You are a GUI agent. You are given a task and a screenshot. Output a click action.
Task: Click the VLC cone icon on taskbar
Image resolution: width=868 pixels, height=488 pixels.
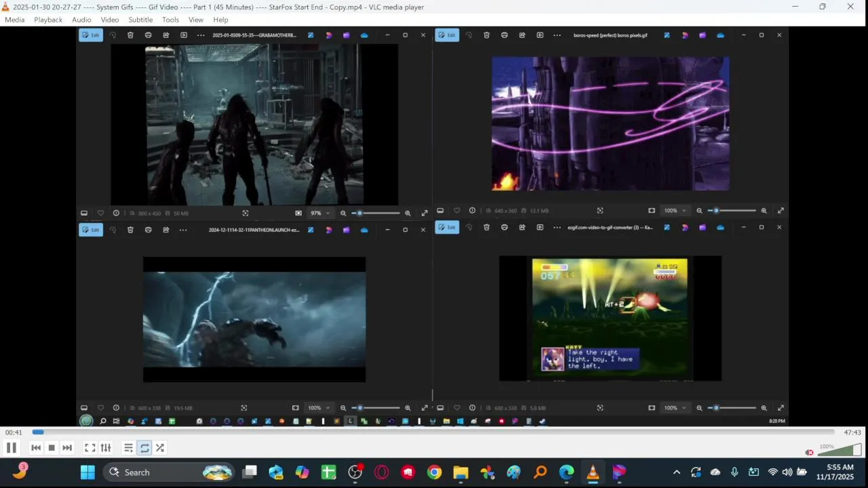pos(593,472)
